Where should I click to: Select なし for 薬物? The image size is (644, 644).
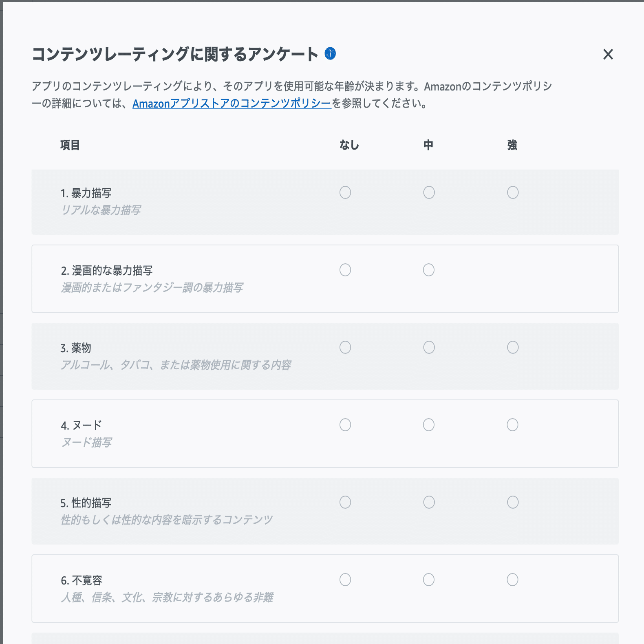345,348
